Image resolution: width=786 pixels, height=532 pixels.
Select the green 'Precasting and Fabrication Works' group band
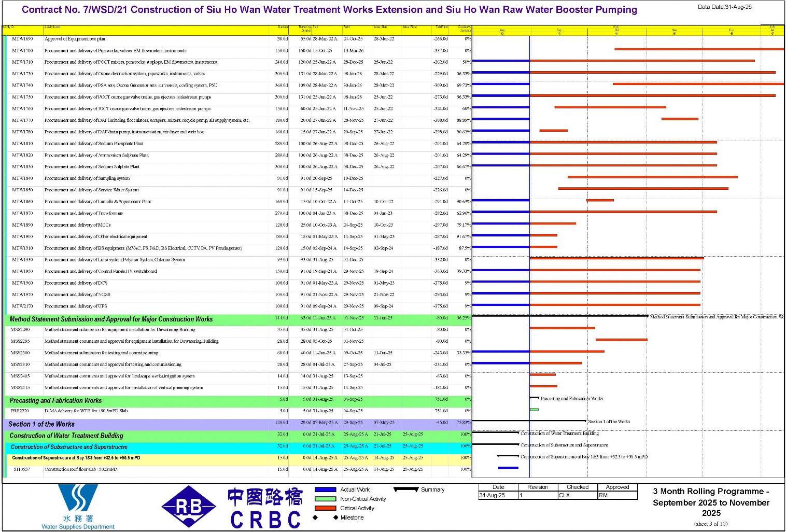point(238,401)
